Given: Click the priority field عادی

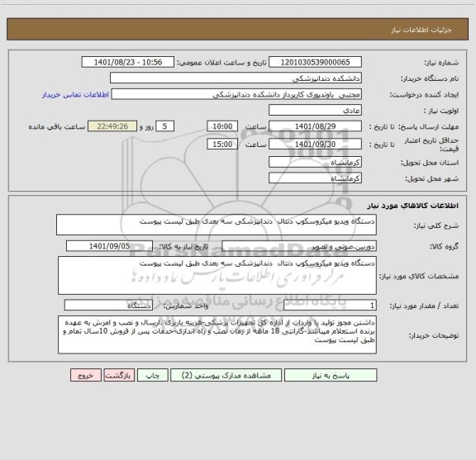Looking at the screenshot, I should (315, 110).
